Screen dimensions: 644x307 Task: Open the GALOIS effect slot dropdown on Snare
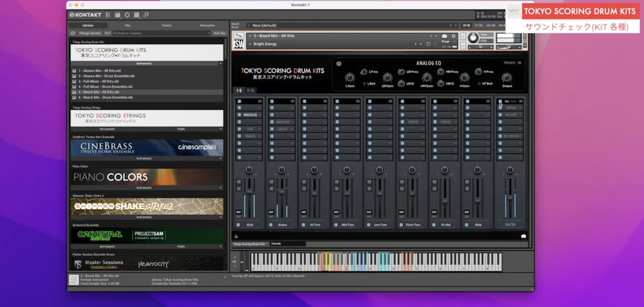click(x=292, y=129)
